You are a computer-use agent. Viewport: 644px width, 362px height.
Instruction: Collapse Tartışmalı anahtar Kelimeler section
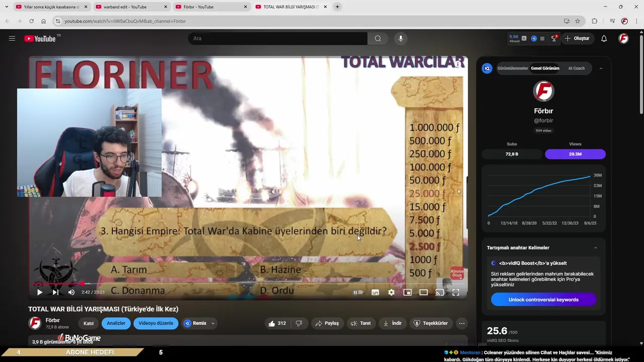click(x=596, y=248)
